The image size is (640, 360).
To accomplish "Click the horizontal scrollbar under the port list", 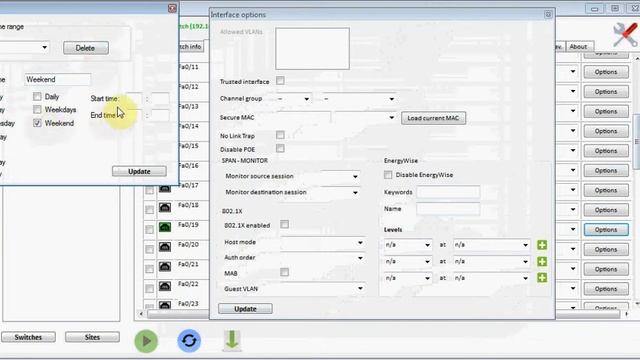I will click(384, 314).
